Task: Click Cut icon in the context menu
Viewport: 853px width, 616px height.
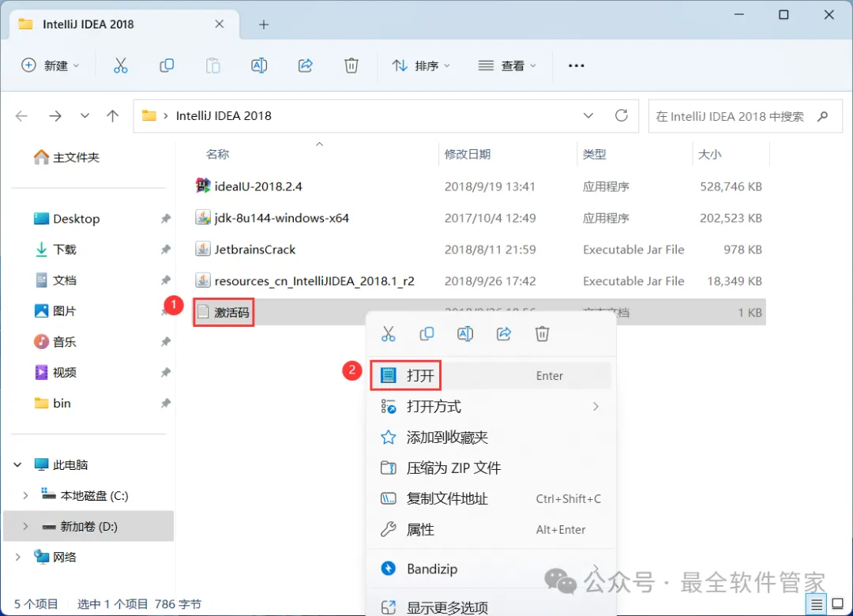Action: 388,333
